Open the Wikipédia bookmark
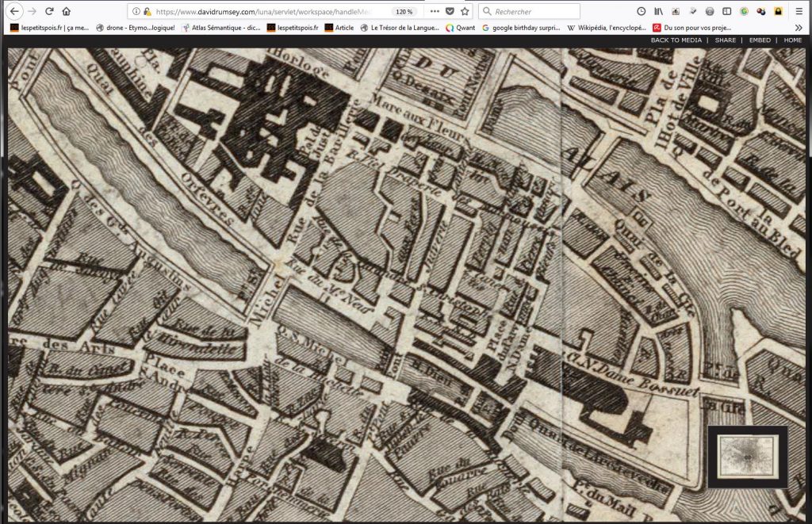Viewport: 812px width, 524px height. pos(604,27)
